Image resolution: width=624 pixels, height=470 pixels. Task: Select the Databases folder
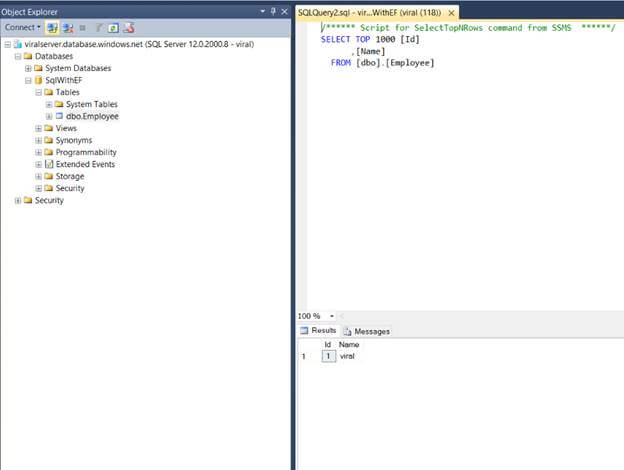pos(54,56)
